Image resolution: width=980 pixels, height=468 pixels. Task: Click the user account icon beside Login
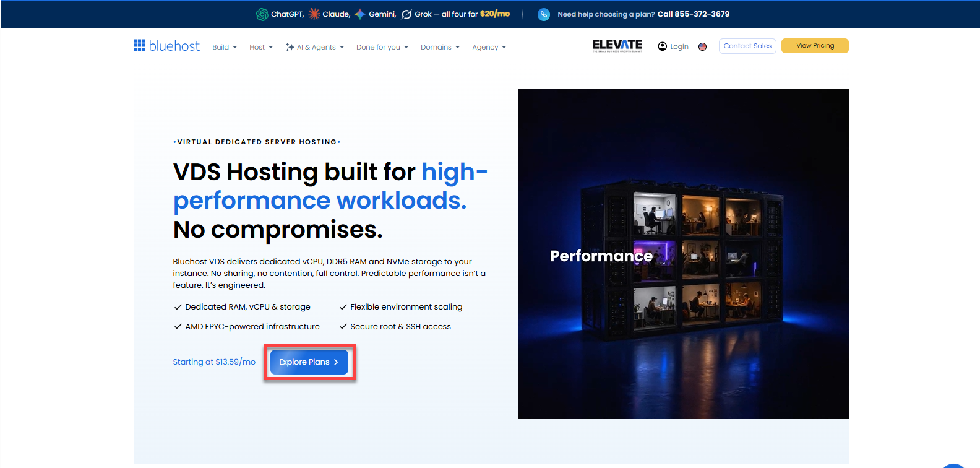click(x=662, y=46)
